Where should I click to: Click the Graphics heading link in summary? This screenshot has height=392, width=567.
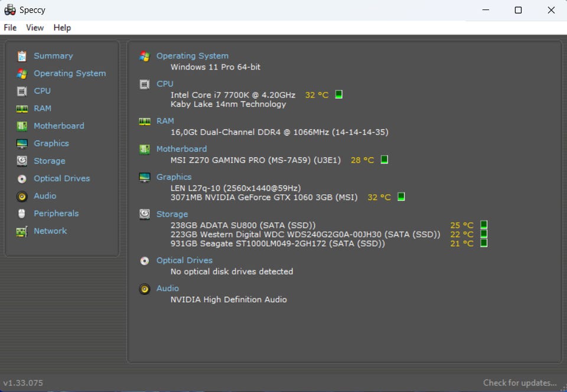(x=174, y=177)
